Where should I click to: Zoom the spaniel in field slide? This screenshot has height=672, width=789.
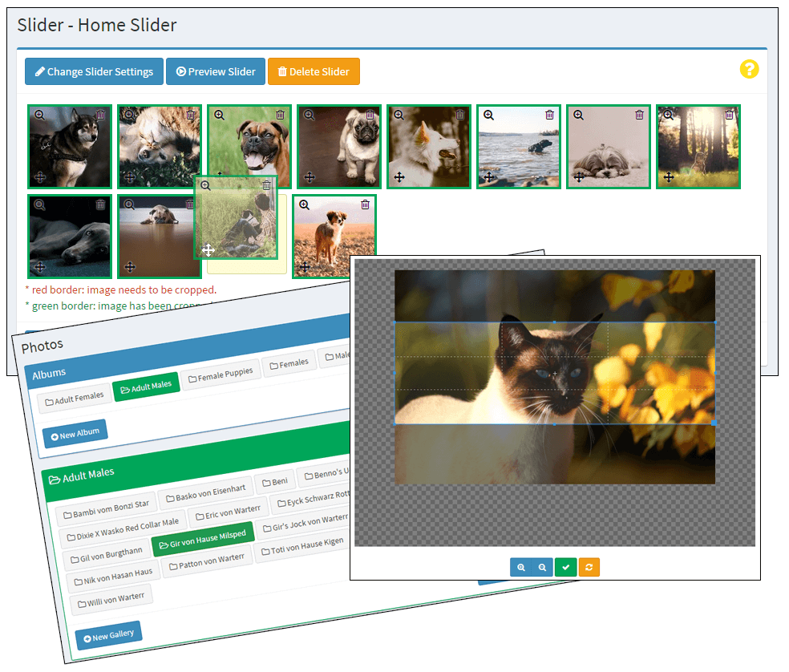305,204
